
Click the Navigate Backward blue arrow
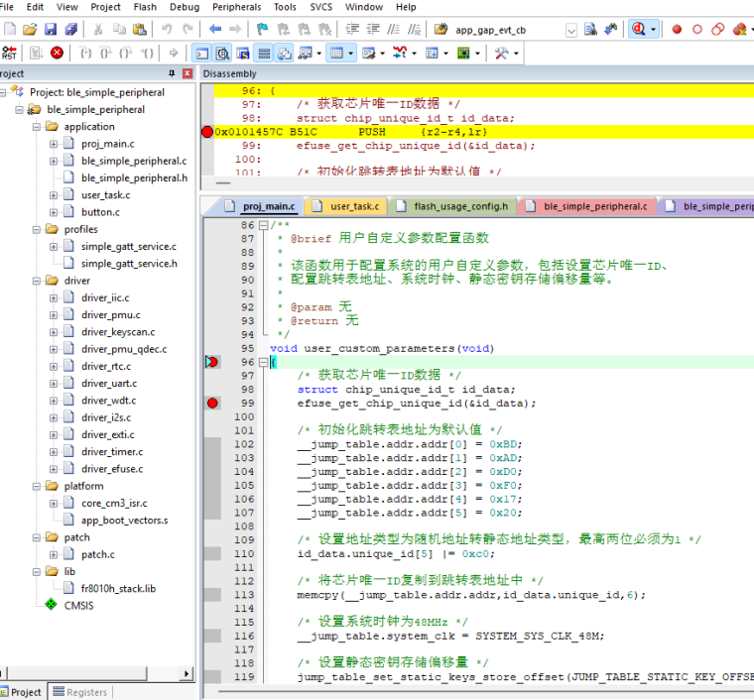coord(215,30)
